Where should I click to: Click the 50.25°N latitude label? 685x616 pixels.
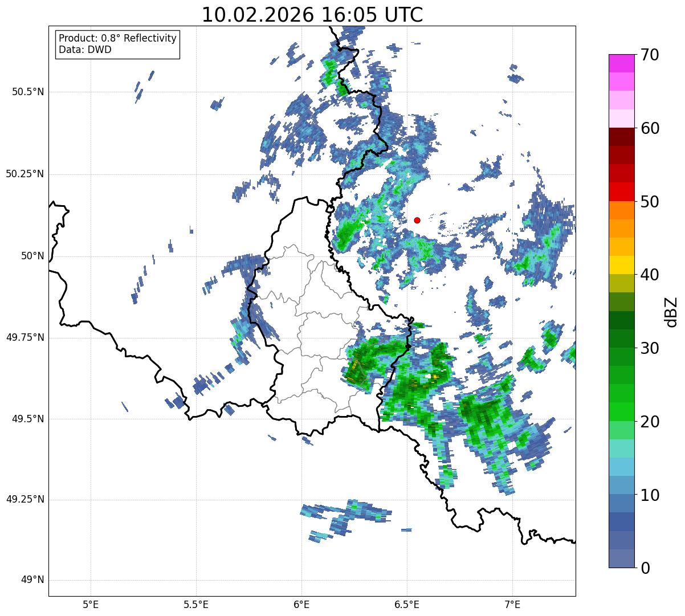pyautogui.click(x=25, y=174)
